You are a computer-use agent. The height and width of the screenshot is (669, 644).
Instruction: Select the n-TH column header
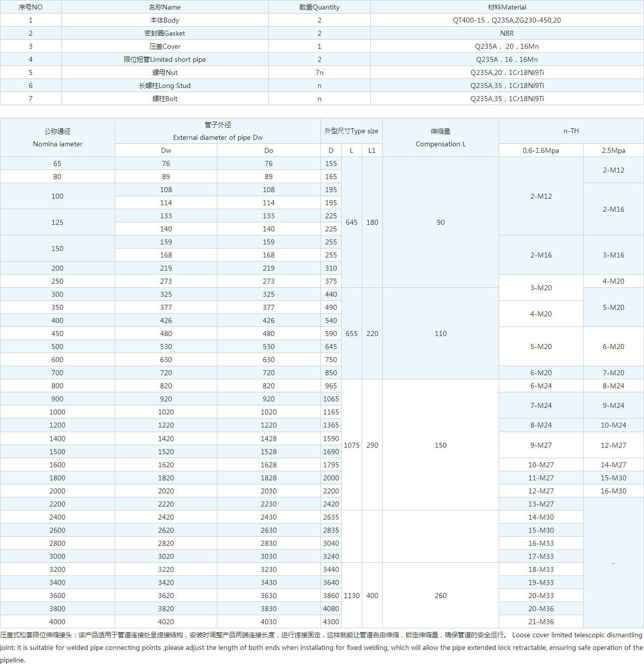571,131
